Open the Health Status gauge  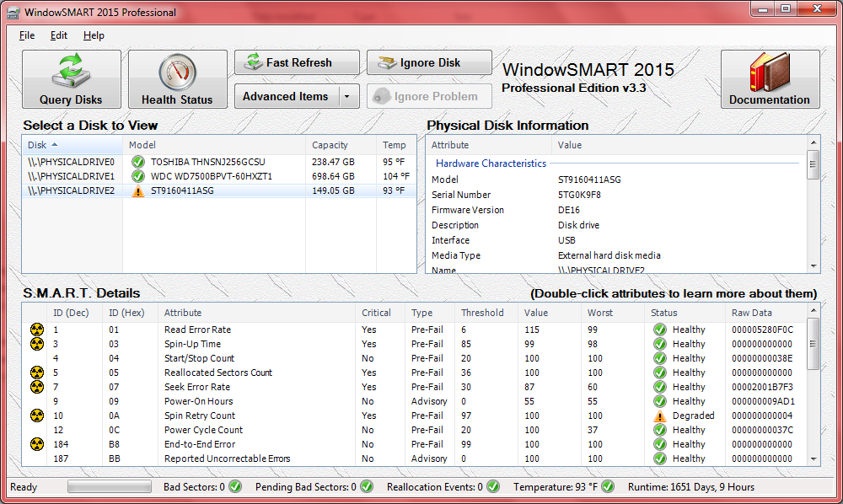(x=177, y=79)
